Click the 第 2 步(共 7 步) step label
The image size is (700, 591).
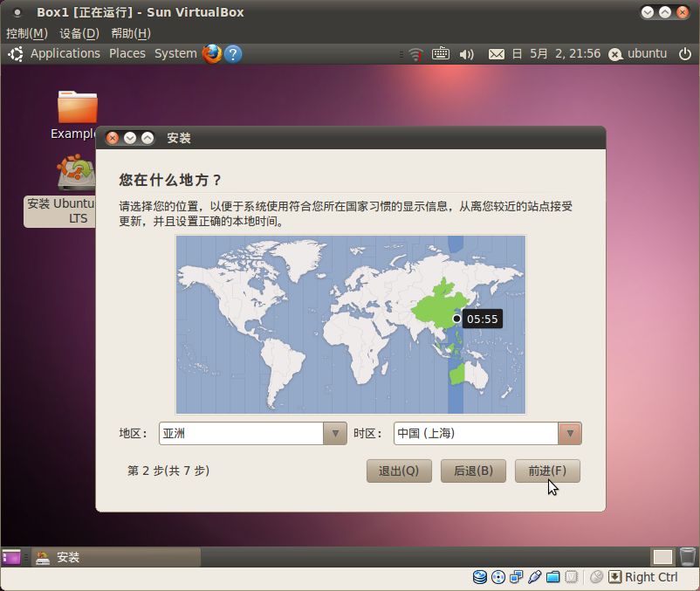[x=168, y=471]
